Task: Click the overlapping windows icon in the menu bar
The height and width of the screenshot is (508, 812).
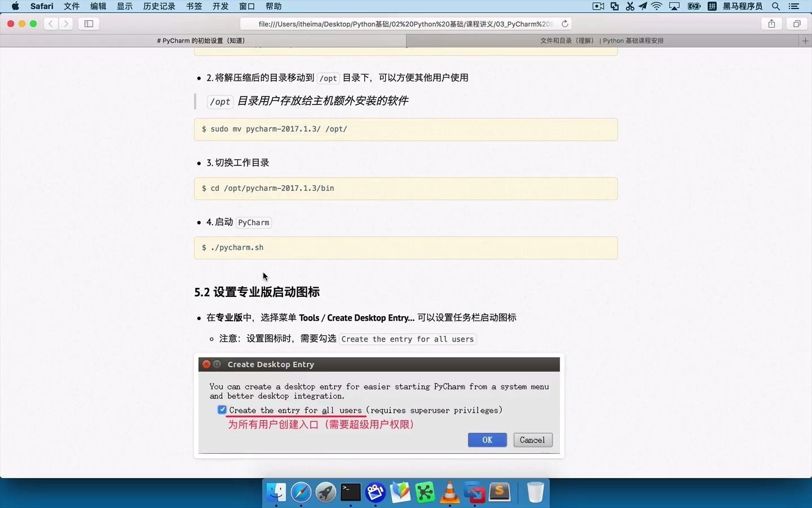Action: coord(615,6)
